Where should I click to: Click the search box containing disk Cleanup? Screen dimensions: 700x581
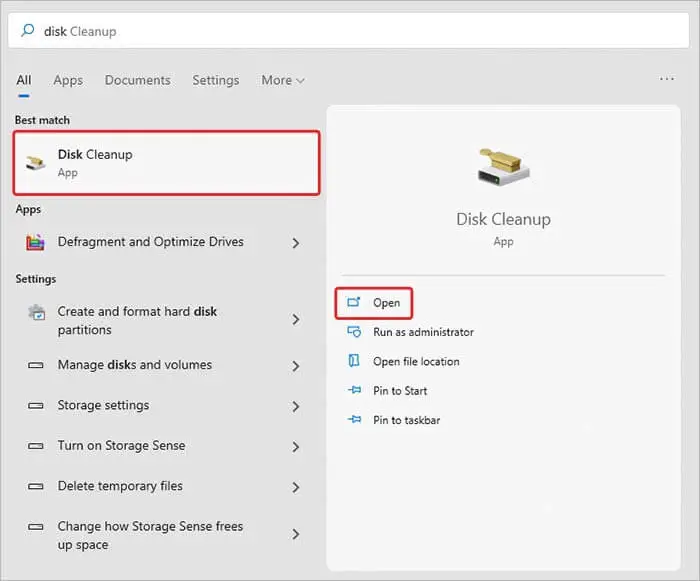[x=349, y=30]
